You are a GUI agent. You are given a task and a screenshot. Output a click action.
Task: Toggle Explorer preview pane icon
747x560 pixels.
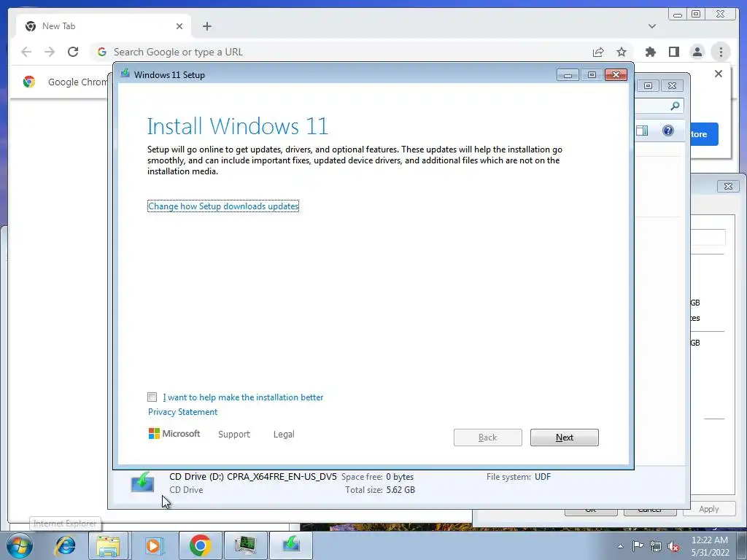[x=642, y=131]
